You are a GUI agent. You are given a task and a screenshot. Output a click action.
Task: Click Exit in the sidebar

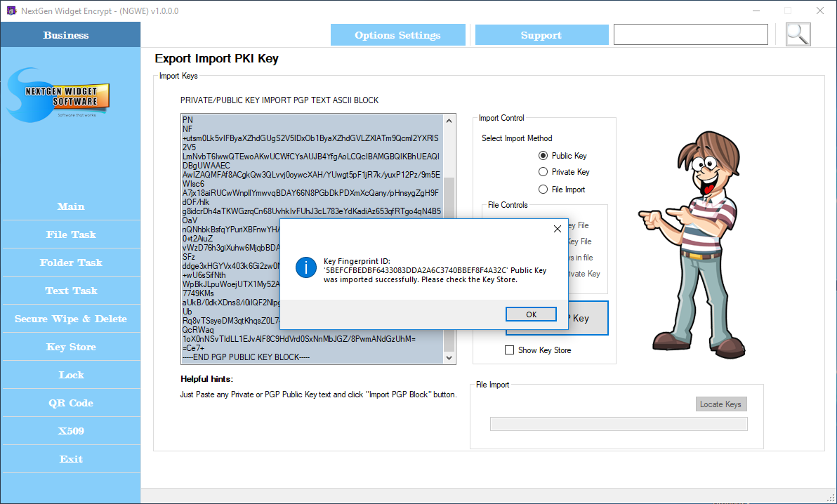(71, 459)
